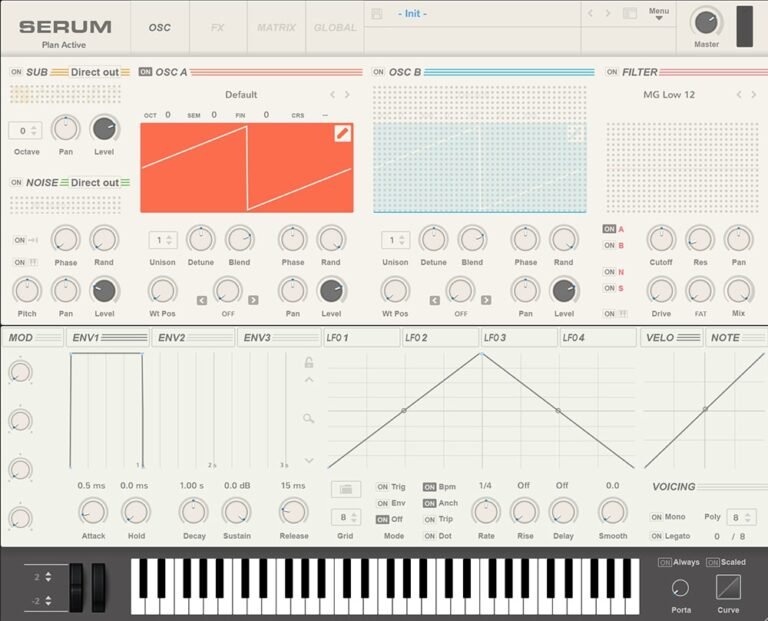Click the filter Cutoff knob

pos(661,239)
